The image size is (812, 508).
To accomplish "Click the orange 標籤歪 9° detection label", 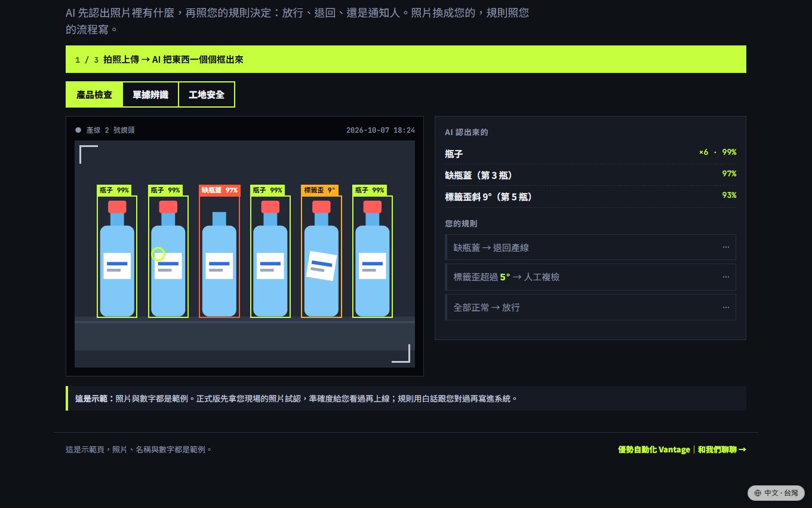I will (319, 190).
